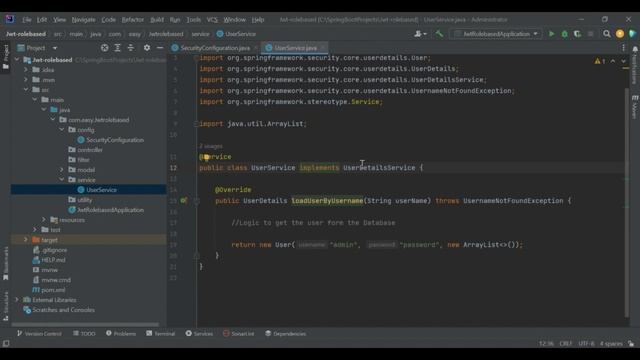Open the JetBrains Toolbox colorful icon
Image resolution: width=640 pixels, height=360 pixels.
tap(632, 34)
